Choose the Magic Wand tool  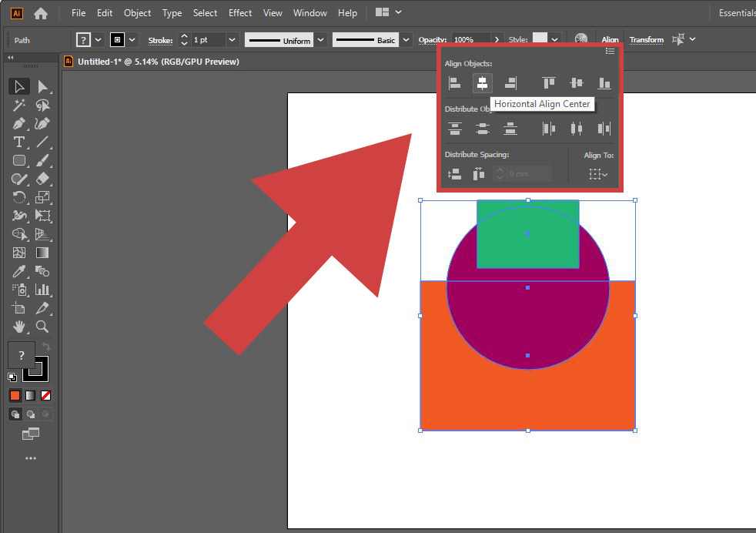[x=19, y=106]
